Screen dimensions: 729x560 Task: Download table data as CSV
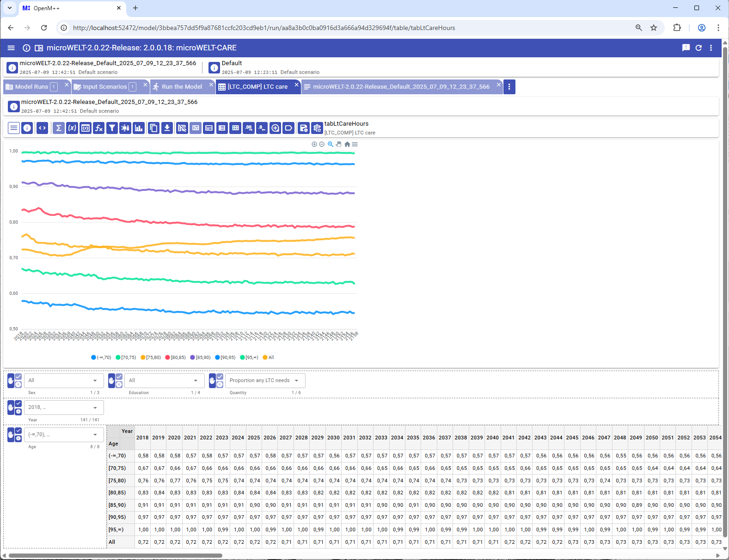pos(167,128)
